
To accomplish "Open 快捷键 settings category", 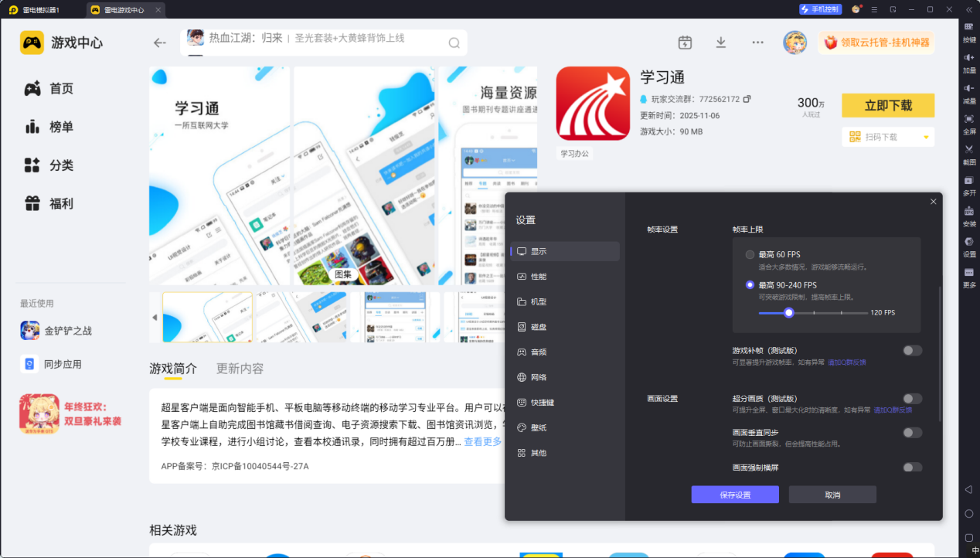I will click(x=565, y=403).
